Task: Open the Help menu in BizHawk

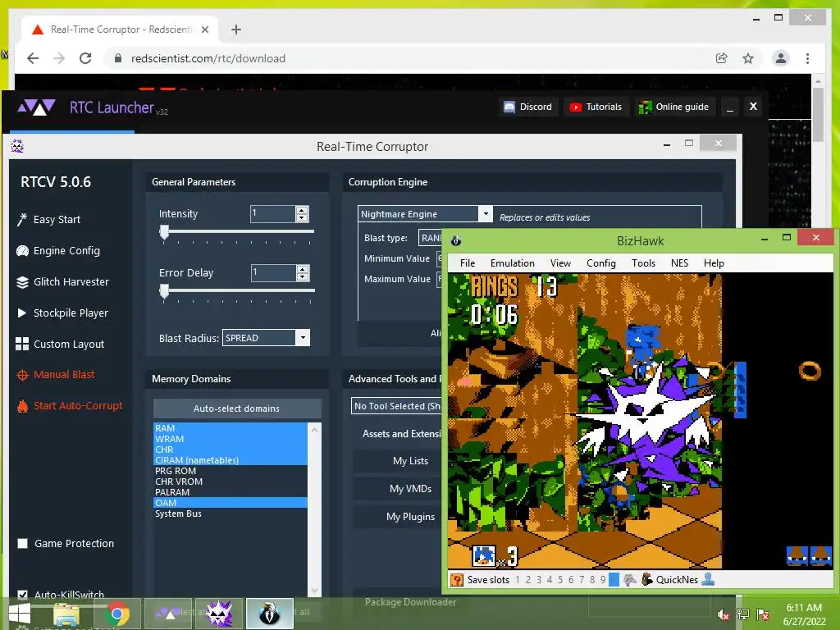Action: 714,263
